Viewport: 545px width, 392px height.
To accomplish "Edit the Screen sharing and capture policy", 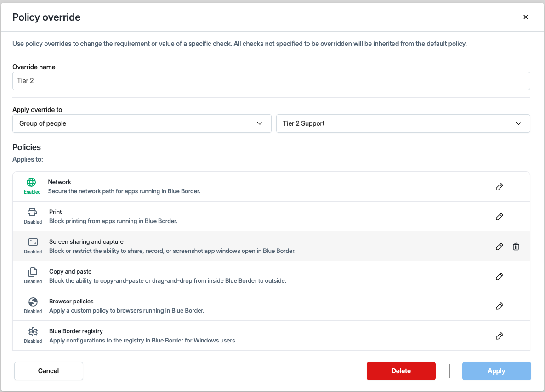I will coord(500,246).
